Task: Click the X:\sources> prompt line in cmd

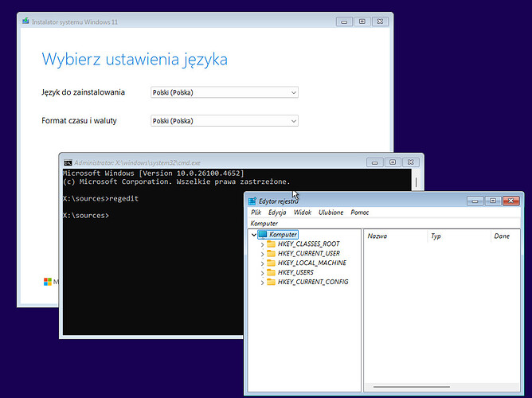Action: 86,216
